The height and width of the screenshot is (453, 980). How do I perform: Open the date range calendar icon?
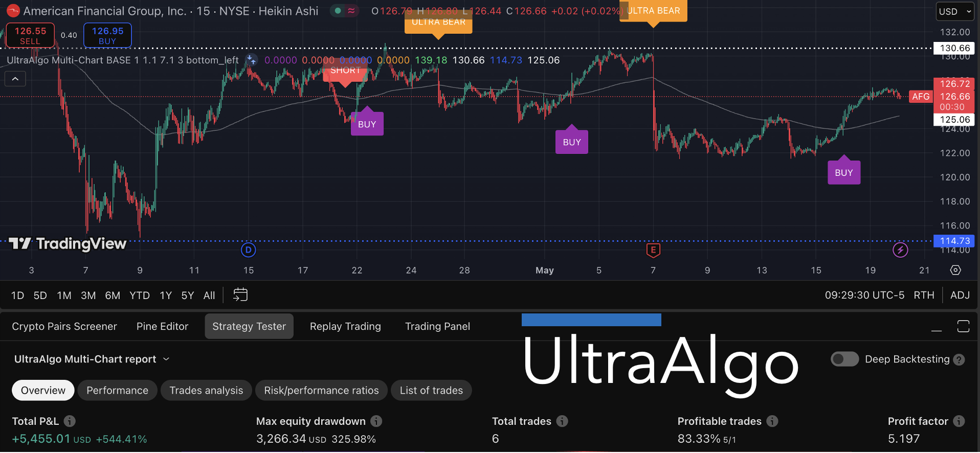point(240,295)
